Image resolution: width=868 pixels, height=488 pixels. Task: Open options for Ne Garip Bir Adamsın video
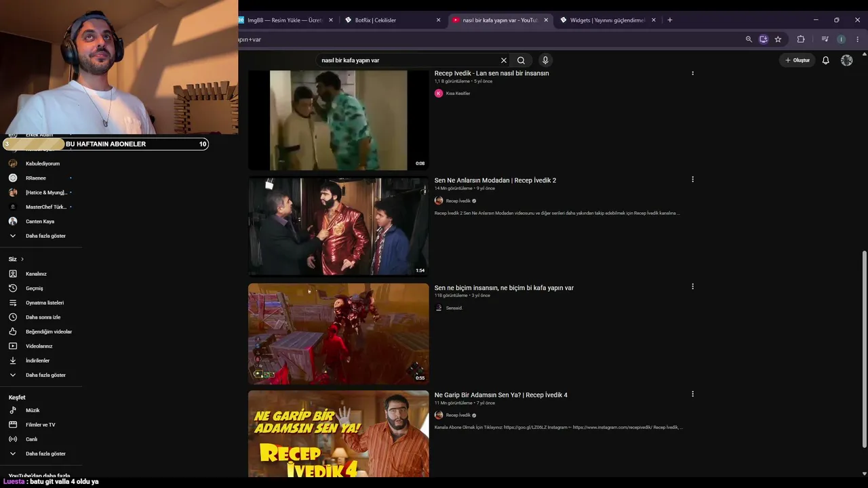[x=692, y=394]
